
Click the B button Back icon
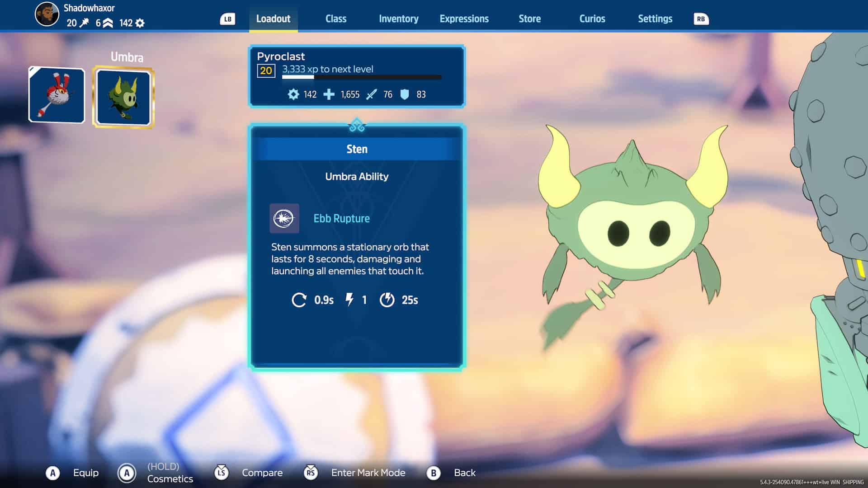[x=433, y=473]
